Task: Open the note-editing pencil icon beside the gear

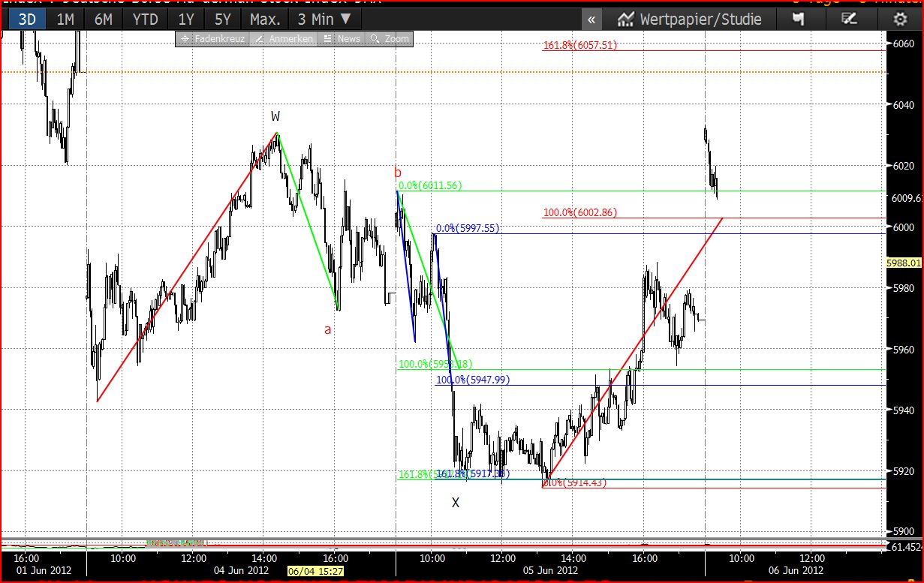Action: point(850,20)
